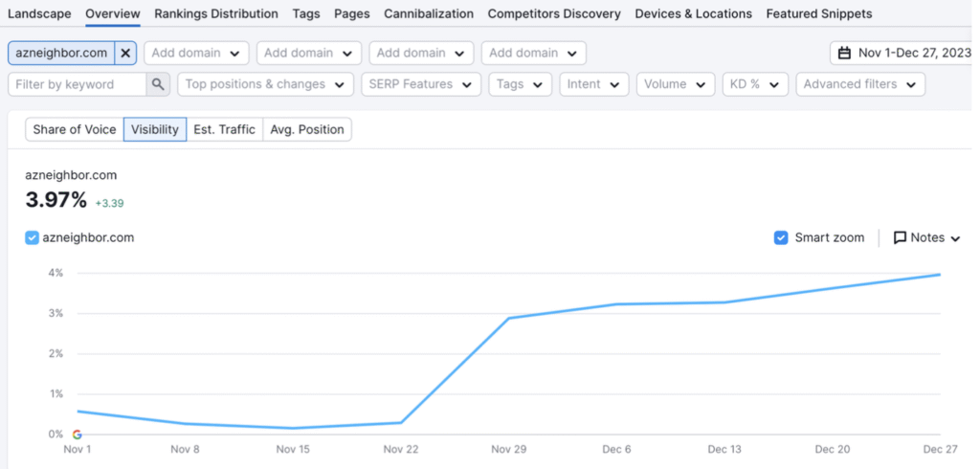Image resolution: width=980 pixels, height=469 pixels.
Task: Remove the azneighbor.com domain chip
Action: 125,53
